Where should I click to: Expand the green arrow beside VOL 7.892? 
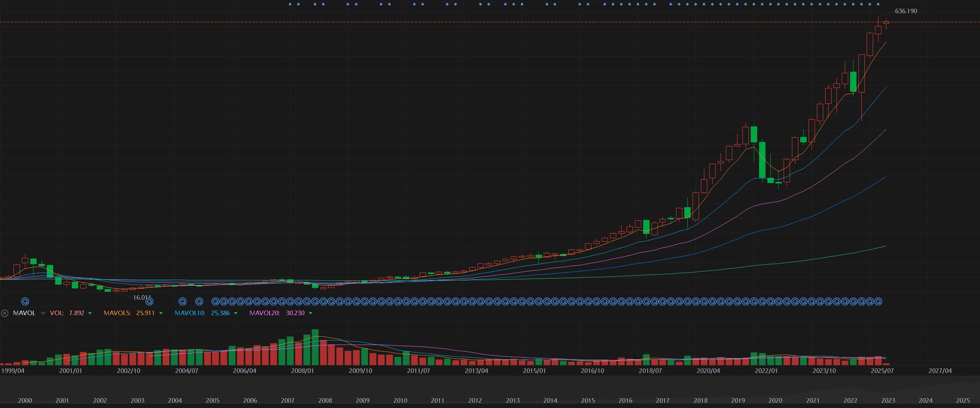[89, 313]
